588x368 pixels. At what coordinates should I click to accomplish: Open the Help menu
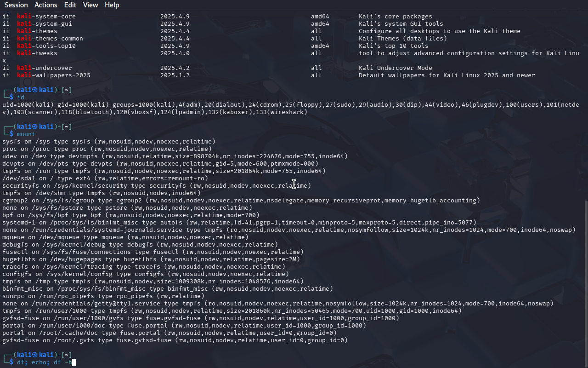pyautogui.click(x=112, y=5)
